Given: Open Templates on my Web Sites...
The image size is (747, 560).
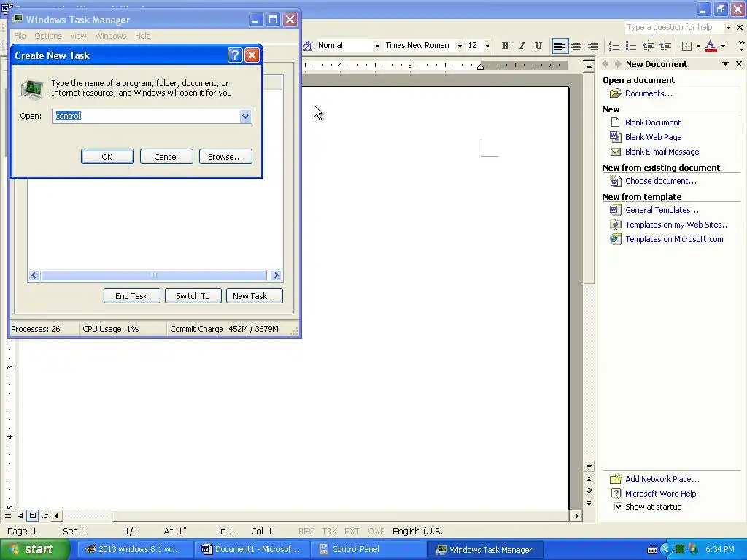Looking at the screenshot, I should [x=678, y=225].
